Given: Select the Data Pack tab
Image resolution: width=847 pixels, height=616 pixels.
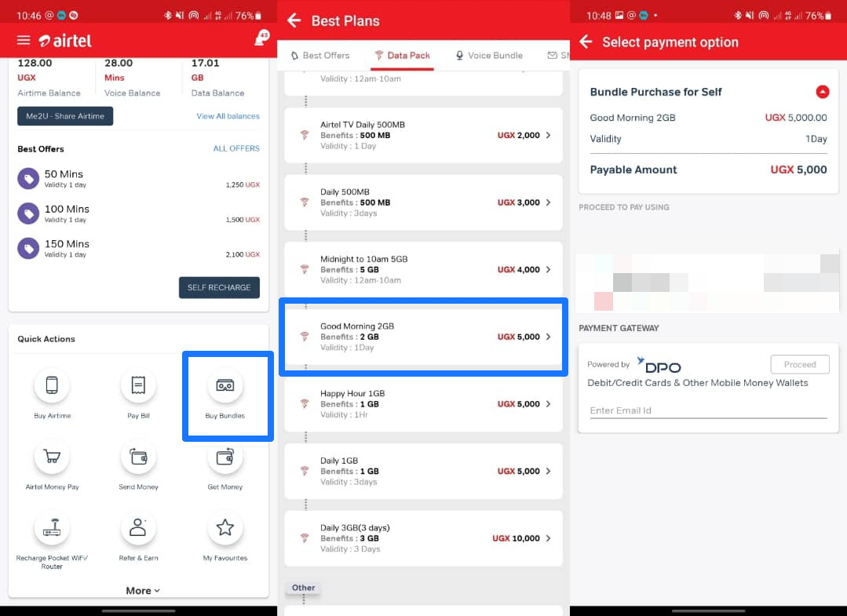Looking at the screenshot, I should pyautogui.click(x=403, y=56).
